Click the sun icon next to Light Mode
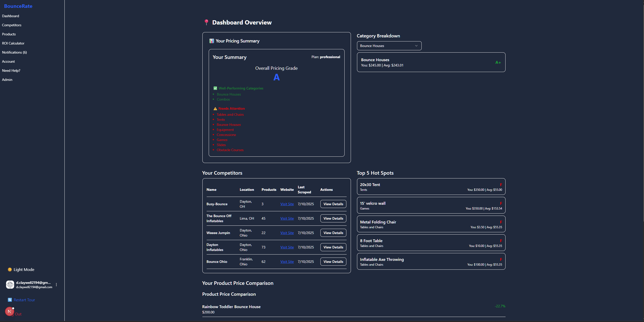 (10, 269)
